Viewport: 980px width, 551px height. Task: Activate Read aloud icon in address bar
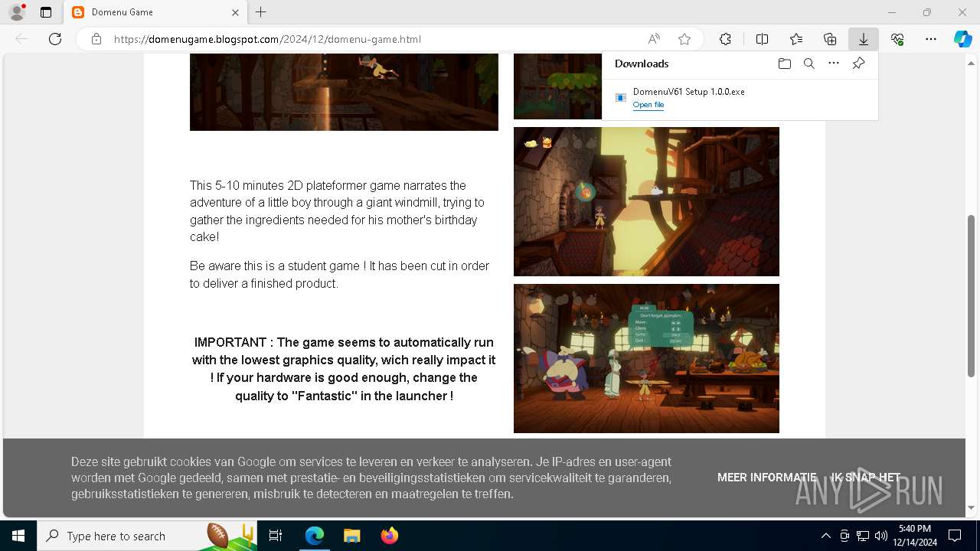point(654,39)
